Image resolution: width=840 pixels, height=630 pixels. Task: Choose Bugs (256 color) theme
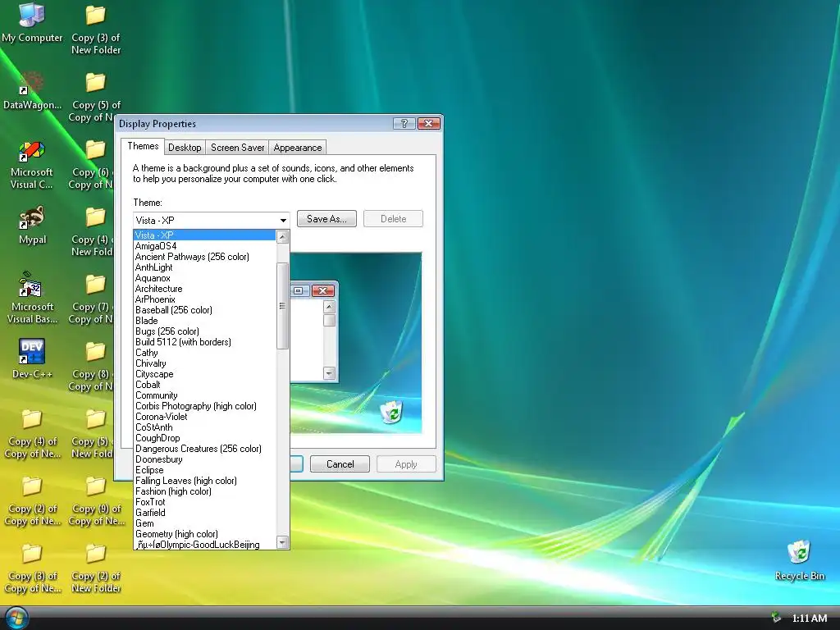pyautogui.click(x=204, y=331)
